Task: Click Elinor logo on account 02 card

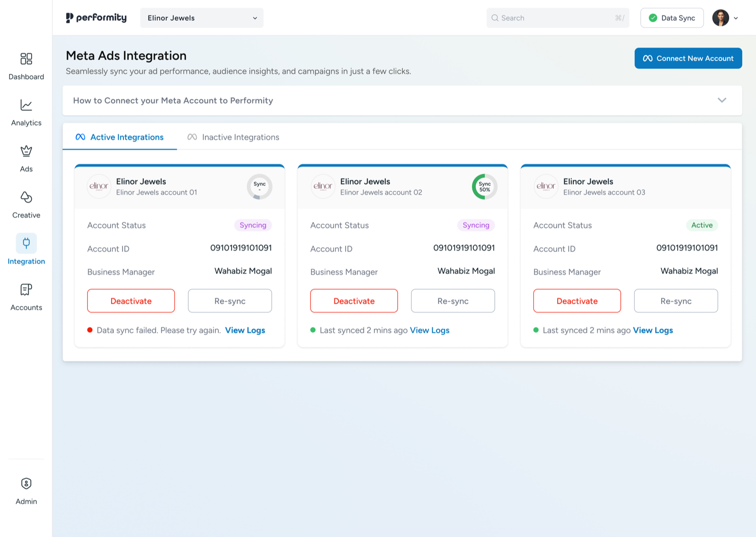Action: coord(323,186)
